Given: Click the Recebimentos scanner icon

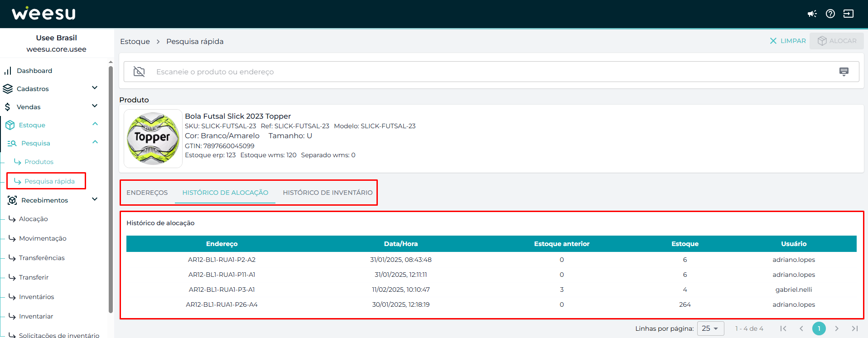Looking at the screenshot, I should 12,200.
